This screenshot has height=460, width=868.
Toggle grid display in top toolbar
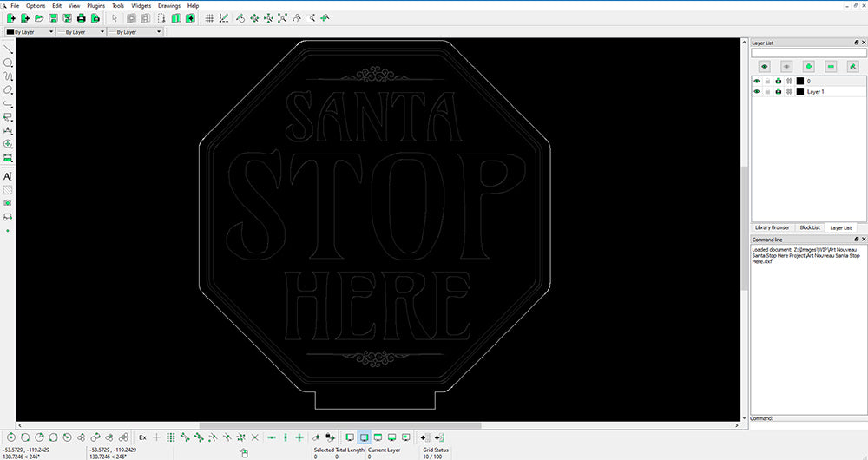pyautogui.click(x=209, y=18)
